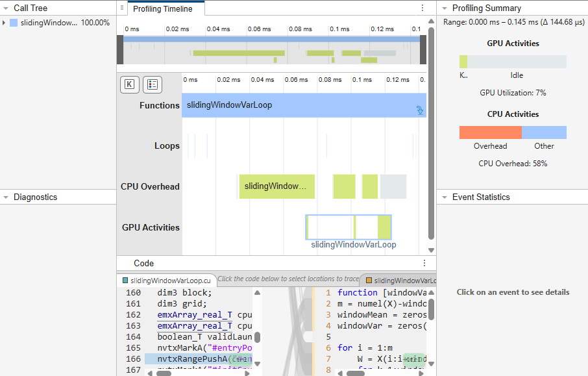Click slidingWindow... CPU Overhead block

point(276,186)
